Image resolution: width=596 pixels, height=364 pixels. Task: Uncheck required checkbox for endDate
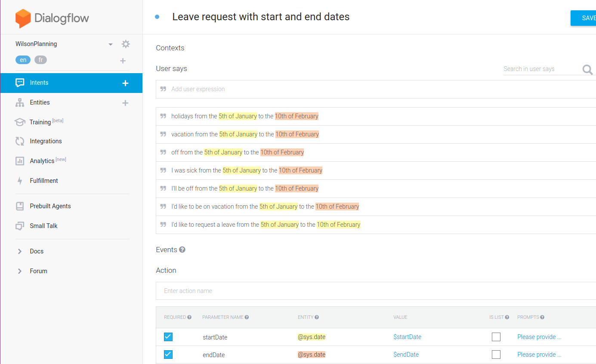[x=168, y=355]
